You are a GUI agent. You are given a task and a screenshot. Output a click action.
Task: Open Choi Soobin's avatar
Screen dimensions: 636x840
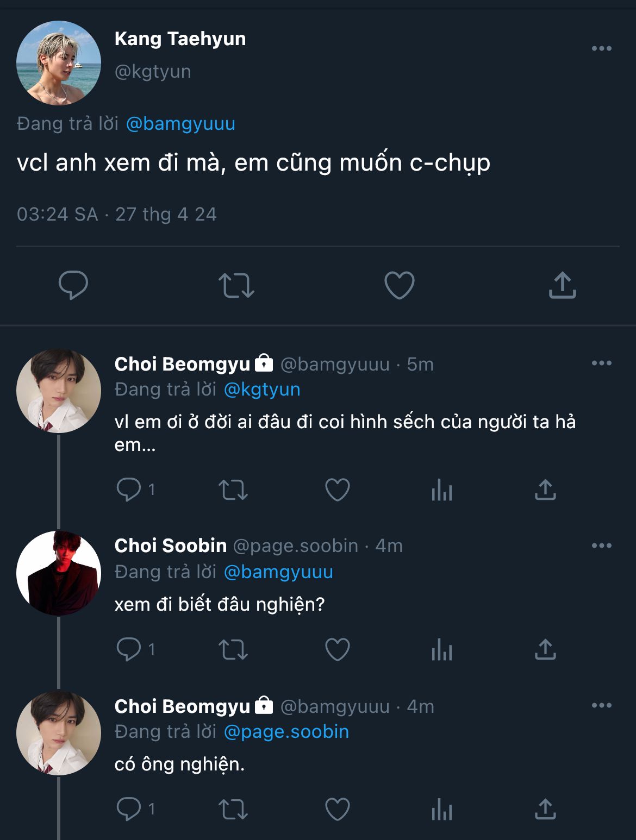tap(59, 573)
